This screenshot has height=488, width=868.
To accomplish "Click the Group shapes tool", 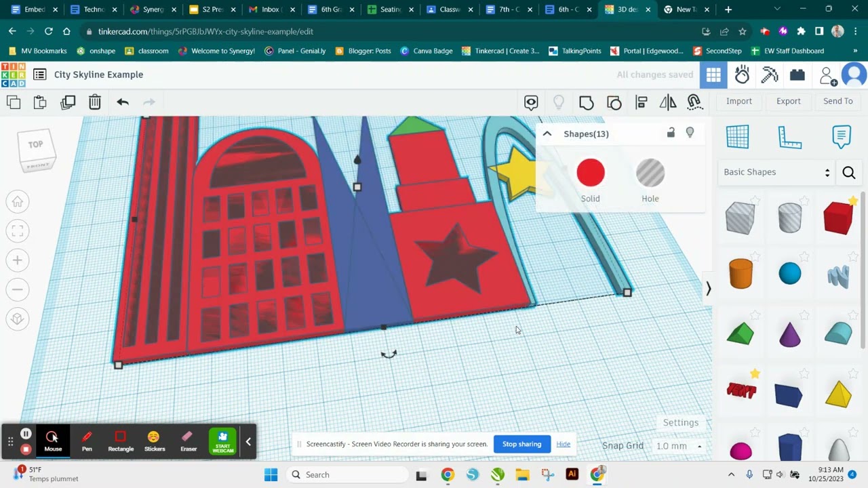I will tap(587, 102).
